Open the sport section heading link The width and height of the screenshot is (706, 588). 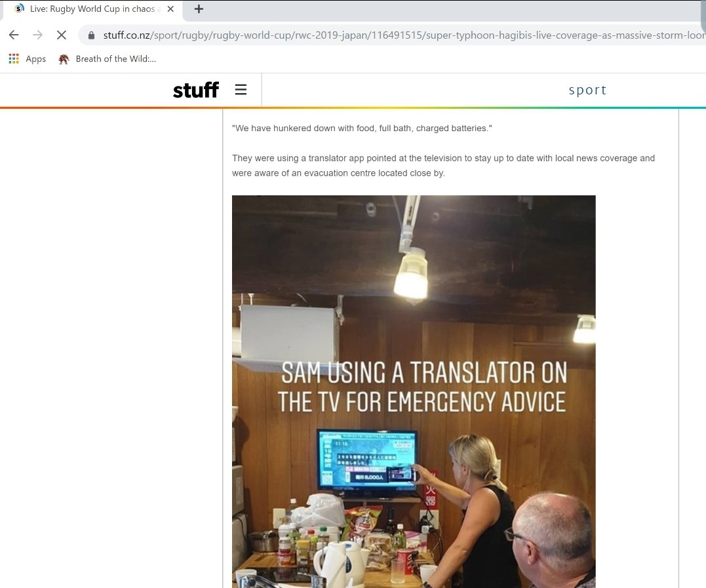(587, 90)
